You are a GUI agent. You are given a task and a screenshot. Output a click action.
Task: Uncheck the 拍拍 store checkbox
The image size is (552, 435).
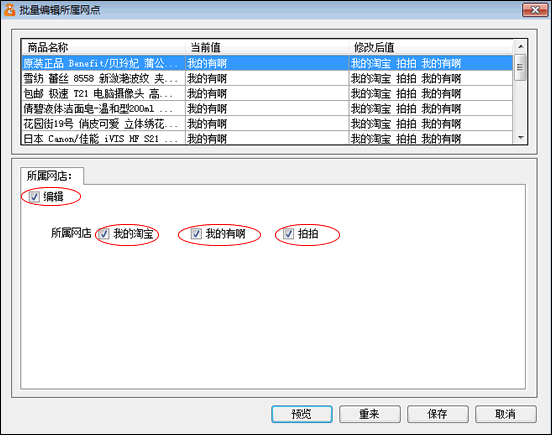(289, 234)
